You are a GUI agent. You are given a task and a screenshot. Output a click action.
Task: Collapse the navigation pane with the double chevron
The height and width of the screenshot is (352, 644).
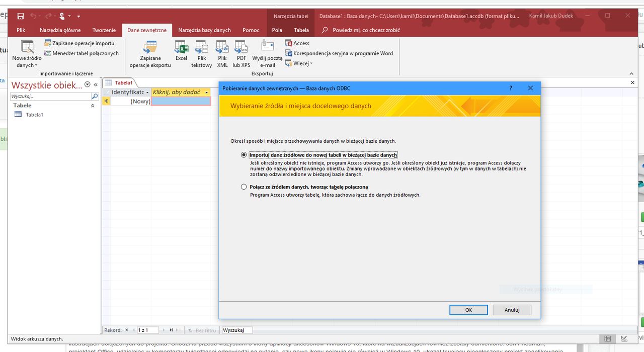96,85
